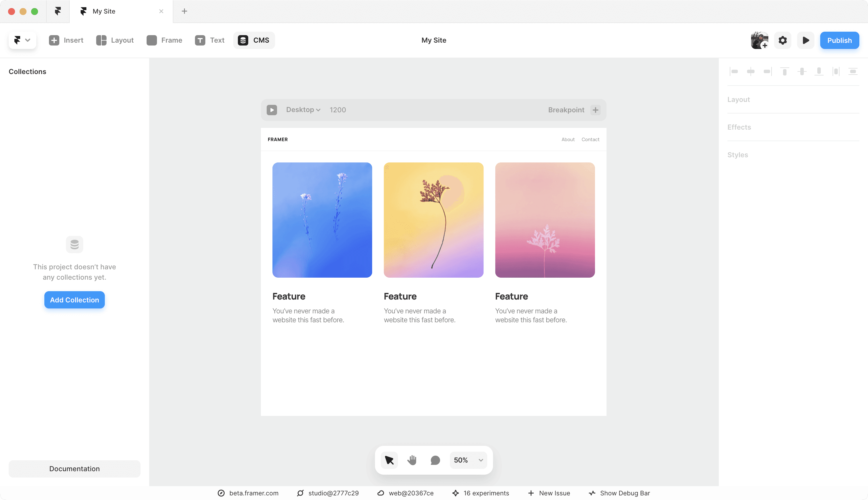The height and width of the screenshot is (500, 868).
Task: Open site settings gear icon
Action: click(x=782, y=40)
